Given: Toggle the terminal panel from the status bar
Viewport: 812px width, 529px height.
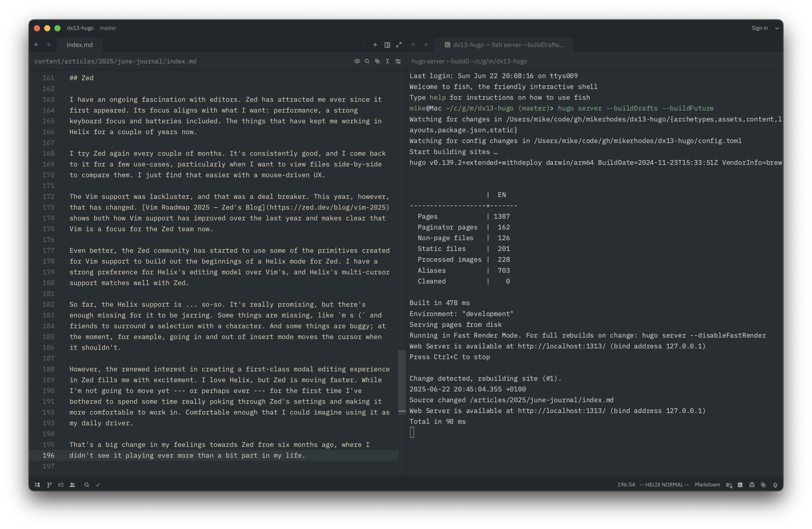Looking at the screenshot, I should click(x=740, y=485).
